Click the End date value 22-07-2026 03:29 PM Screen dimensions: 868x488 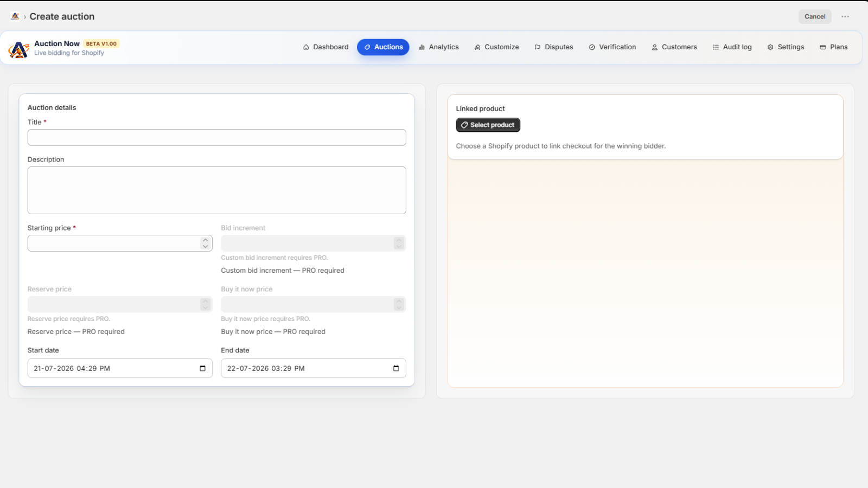(266, 368)
